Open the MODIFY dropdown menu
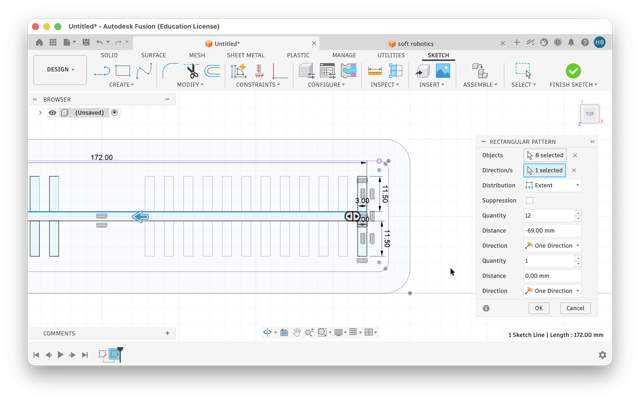This screenshot has height=402, width=640. pos(190,84)
